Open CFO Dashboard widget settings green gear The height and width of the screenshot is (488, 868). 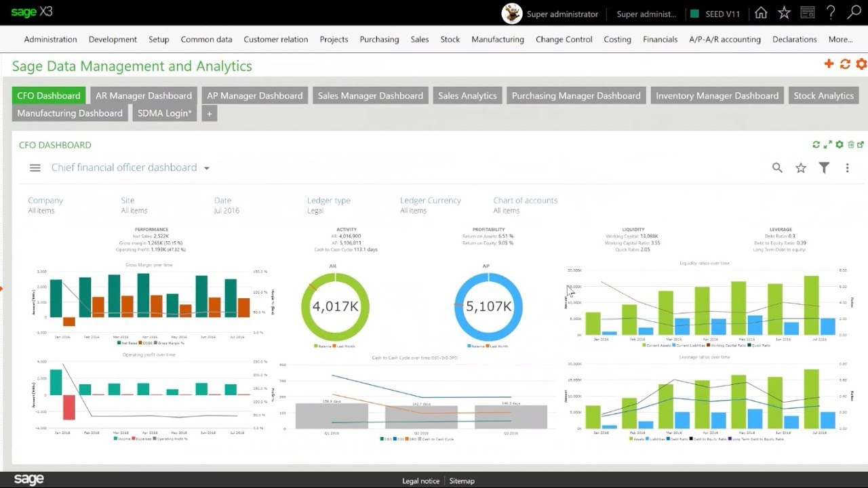pos(840,144)
